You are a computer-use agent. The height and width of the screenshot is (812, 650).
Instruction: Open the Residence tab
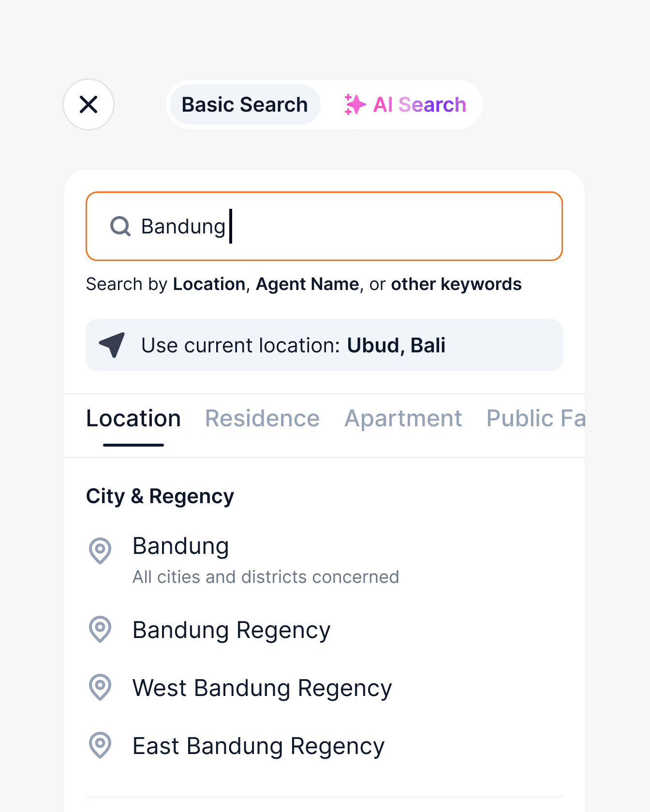pos(262,419)
